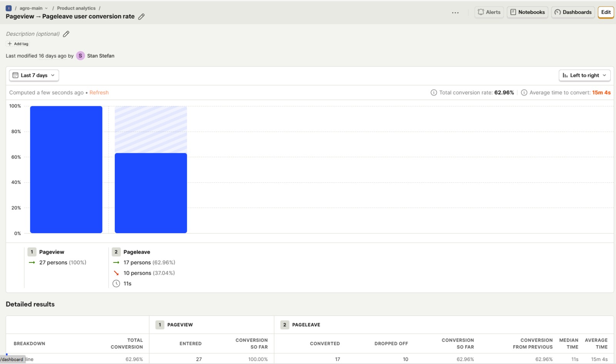
Task: Open Alerts for this insight
Action: coord(489,12)
